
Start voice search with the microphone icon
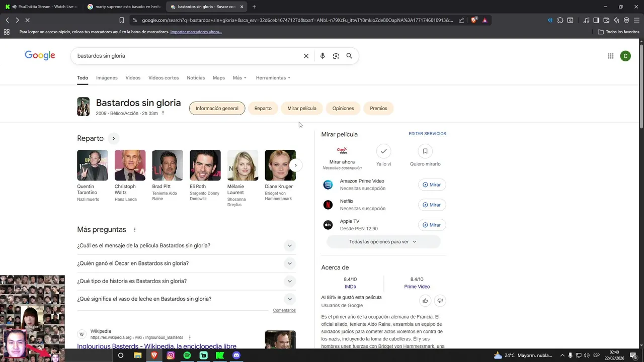pos(323,56)
